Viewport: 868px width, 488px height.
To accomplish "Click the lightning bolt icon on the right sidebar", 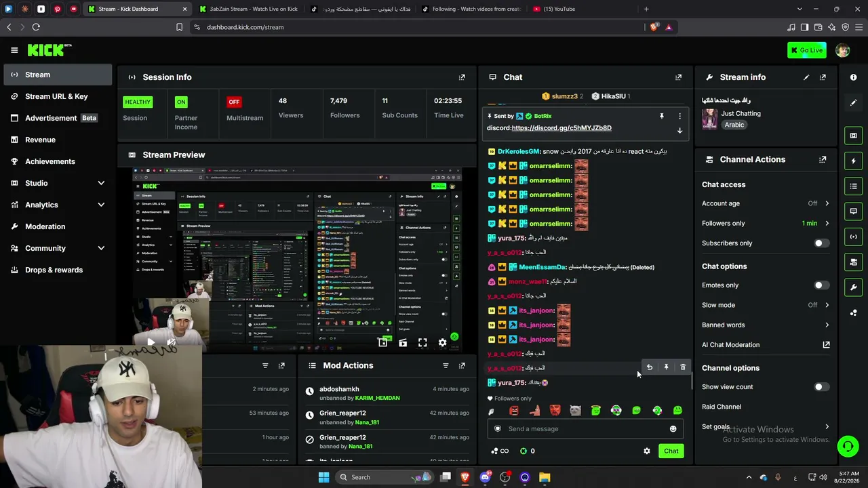I will click(x=853, y=161).
